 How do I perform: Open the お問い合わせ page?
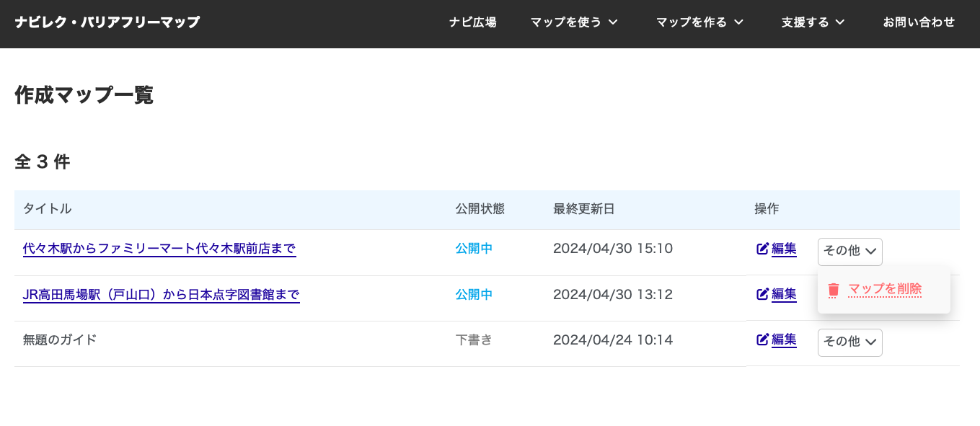point(919,22)
